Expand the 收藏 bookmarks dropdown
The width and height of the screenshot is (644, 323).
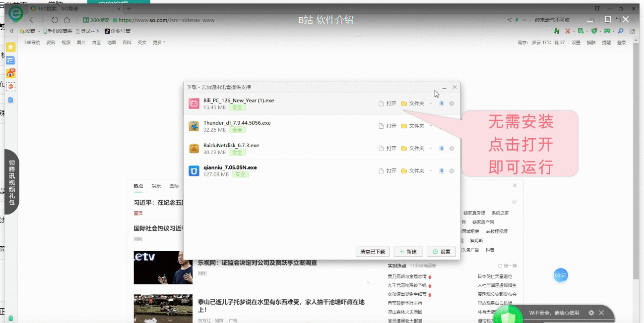(39, 31)
